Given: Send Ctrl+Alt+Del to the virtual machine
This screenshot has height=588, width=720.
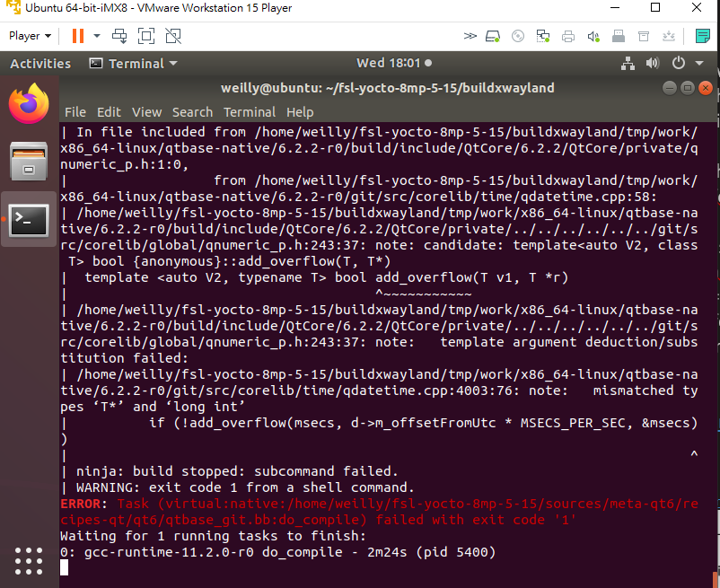Looking at the screenshot, I should [120, 36].
